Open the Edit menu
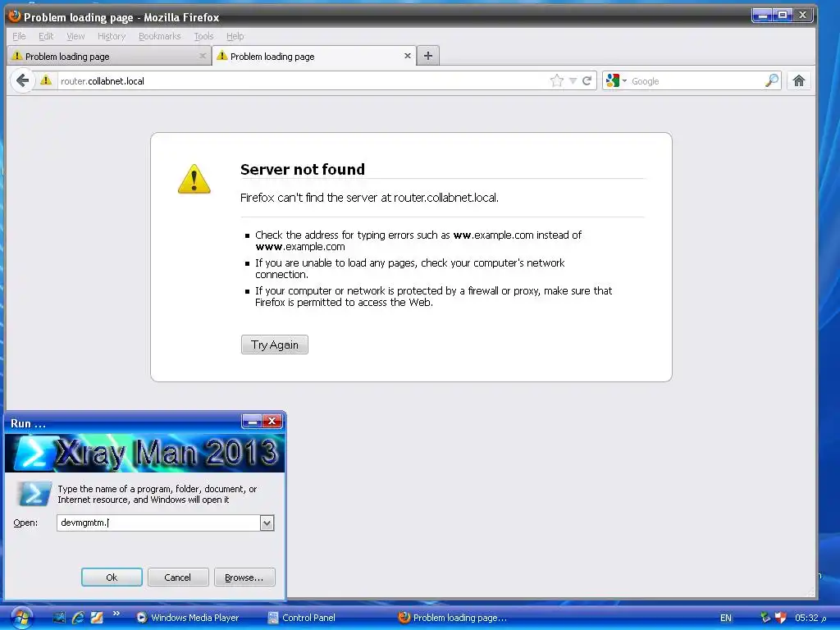Viewport: 840px width, 630px height. pos(46,36)
